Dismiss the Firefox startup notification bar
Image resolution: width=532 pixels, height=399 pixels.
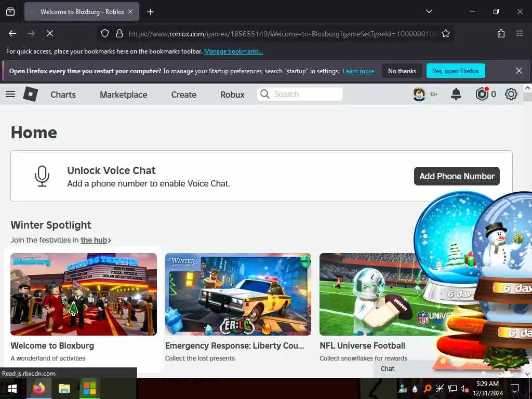point(519,71)
